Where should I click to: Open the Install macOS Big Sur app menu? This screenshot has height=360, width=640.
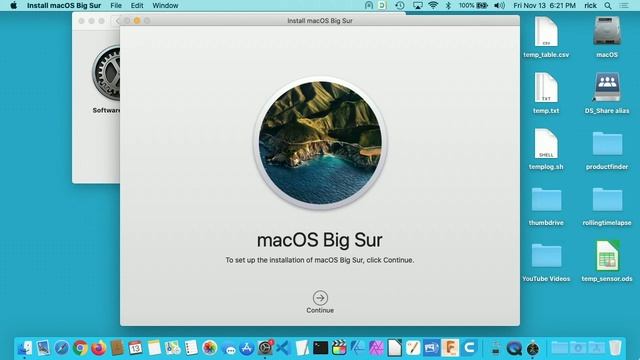pyautogui.click(x=64, y=5)
